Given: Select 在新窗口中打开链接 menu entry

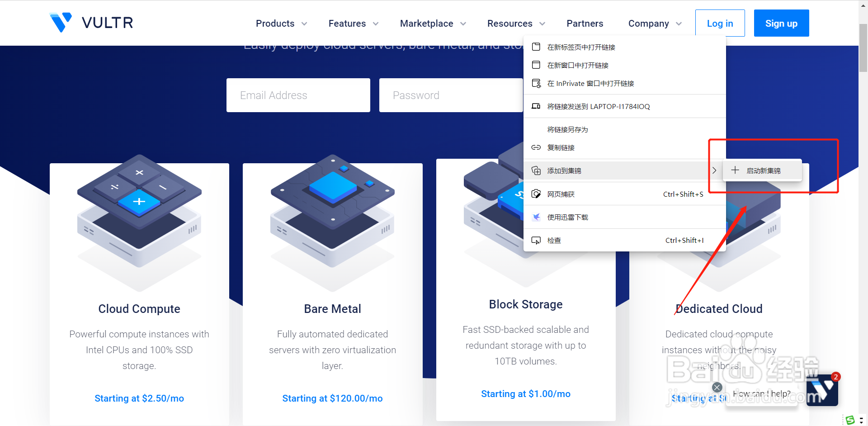Looking at the screenshot, I should click(x=625, y=65).
